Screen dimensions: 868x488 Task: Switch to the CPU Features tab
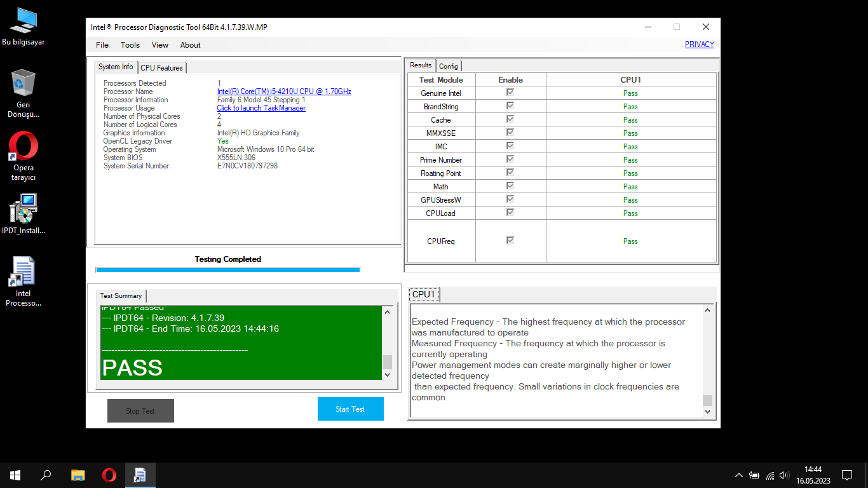tap(162, 68)
